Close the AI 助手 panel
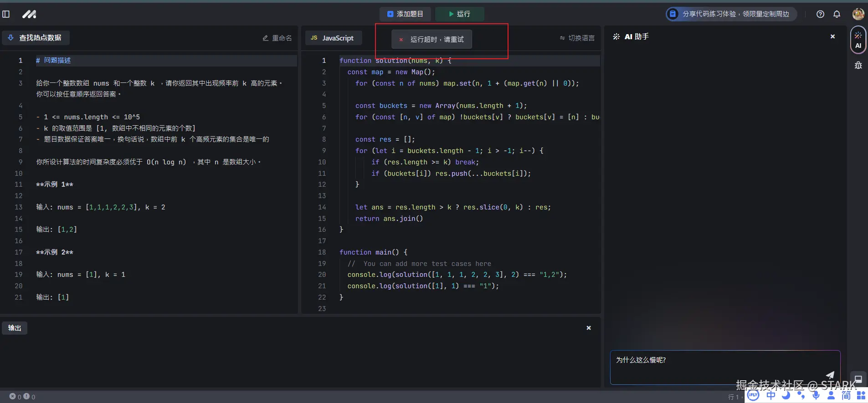The width and height of the screenshot is (868, 403). [x=832, y=36]
